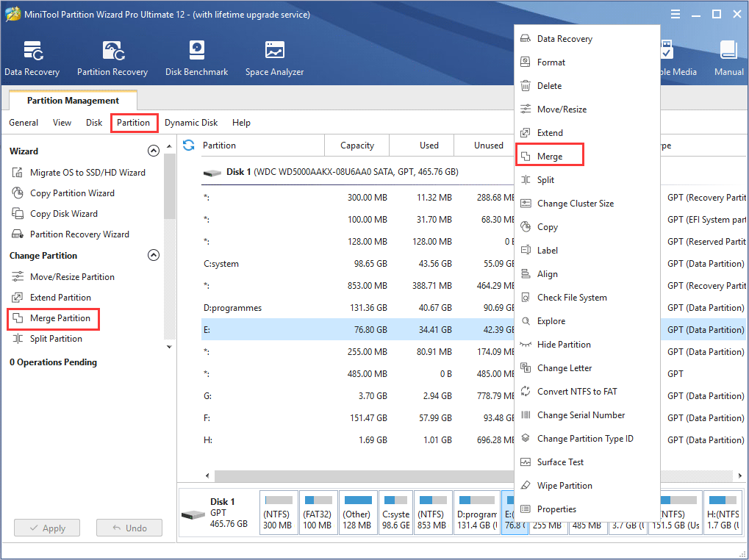Image resolution: width=749 pixels, height=560 pixels.
Task: Click the Apply button
Action: 46,527
